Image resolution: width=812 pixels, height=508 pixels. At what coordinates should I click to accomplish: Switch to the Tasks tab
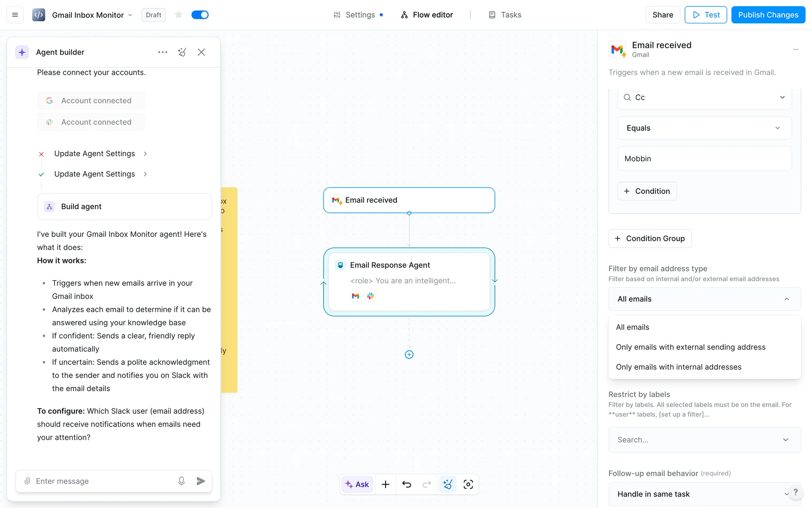pyautogui.click(x=505, y=15)
